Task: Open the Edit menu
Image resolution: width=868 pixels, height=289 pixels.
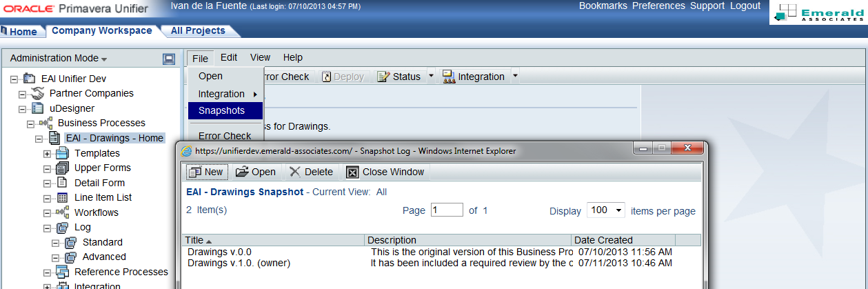Action: pyautogui.click(x=229, y=58)
